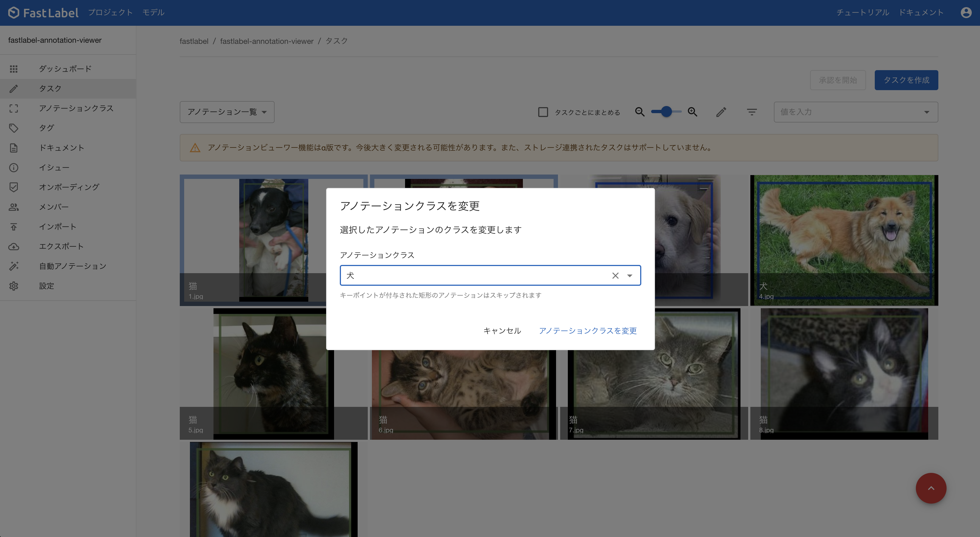Image resolution: width=980 pixels, height=537 pixels.
Task: Click the pencil edit icon in toolbar
Action: (x=721, y=112)
